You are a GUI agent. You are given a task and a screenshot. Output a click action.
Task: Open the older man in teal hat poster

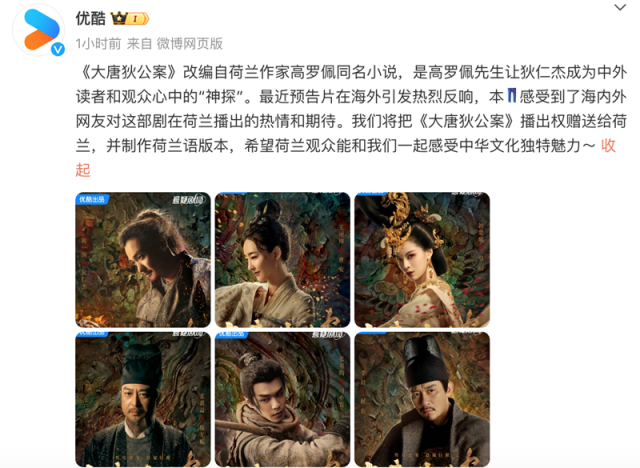[x=143, y=399]
